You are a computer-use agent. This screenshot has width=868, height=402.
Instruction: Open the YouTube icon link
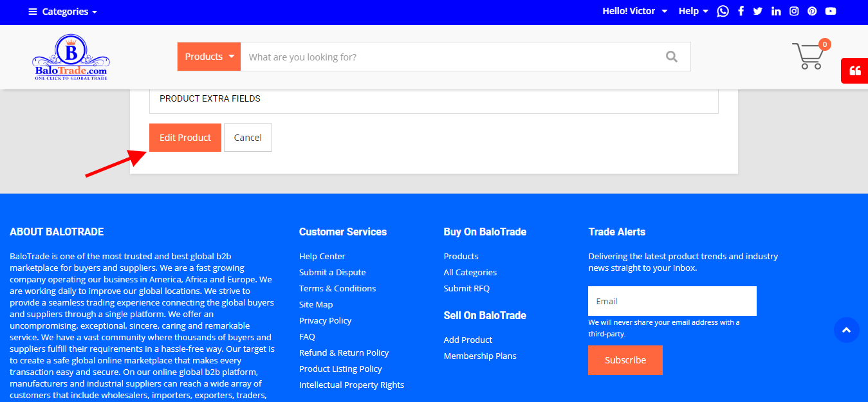(831, 11)
